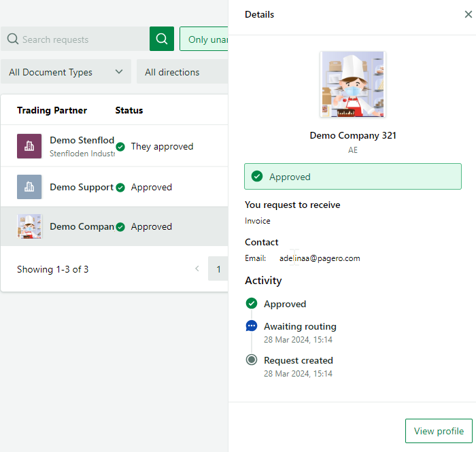Click the magnifier icon inside search field
This screenshot has width=476, height=452.
coord(13,39)
